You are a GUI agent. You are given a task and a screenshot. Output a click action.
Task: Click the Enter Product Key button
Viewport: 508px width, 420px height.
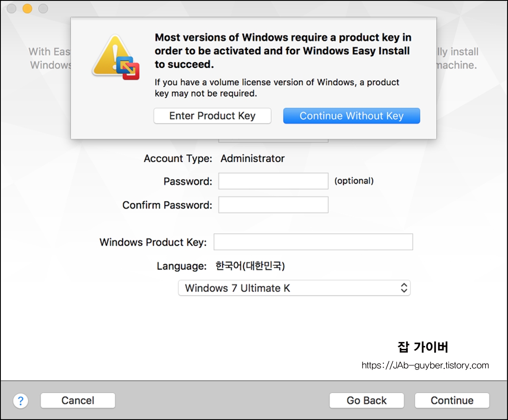[212, 116]
